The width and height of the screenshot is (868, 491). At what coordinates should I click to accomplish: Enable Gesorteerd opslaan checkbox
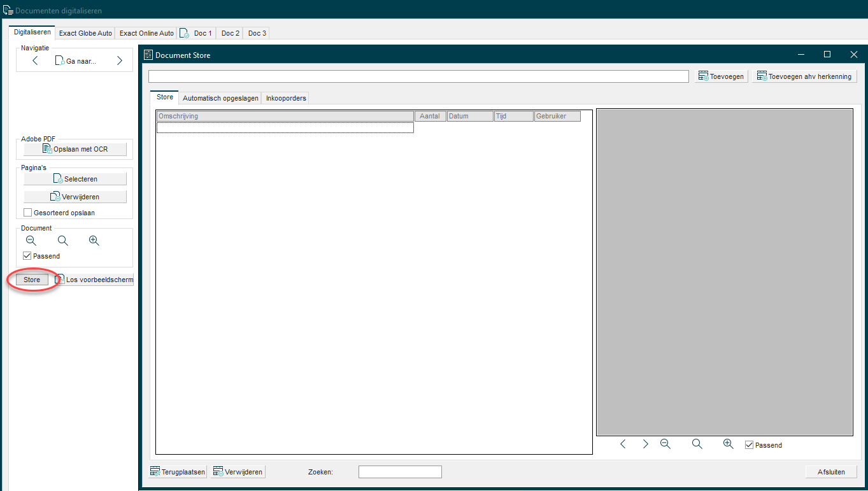[x=28, y=213]
